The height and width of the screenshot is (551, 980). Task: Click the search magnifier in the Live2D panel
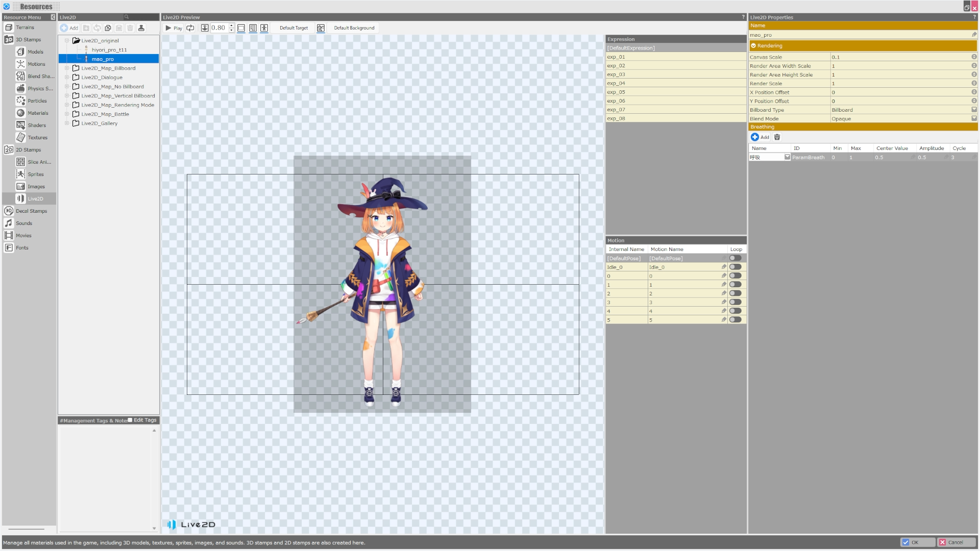[x=127, y=17]
